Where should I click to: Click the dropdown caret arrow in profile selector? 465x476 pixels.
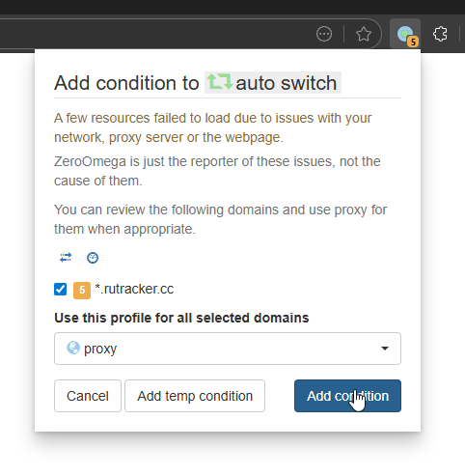(x=385, y=349)
